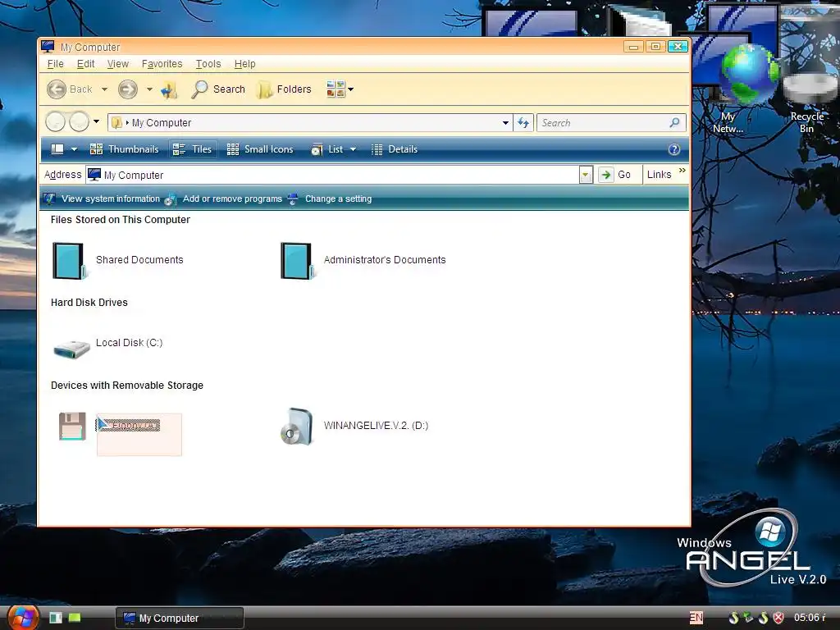This screenshot has width=840, height=630.
Task: Go up one folder level icon
Action: point(169,89)
